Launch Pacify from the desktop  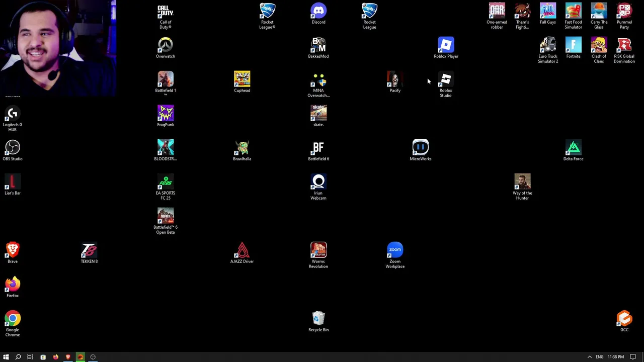click(395, 82)
